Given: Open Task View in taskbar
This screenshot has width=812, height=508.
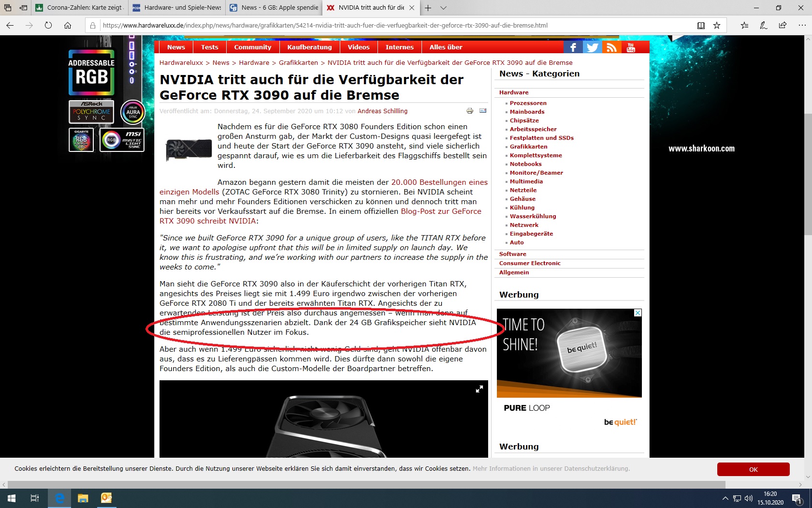Looking at the screenshot, I should (35, 498).
